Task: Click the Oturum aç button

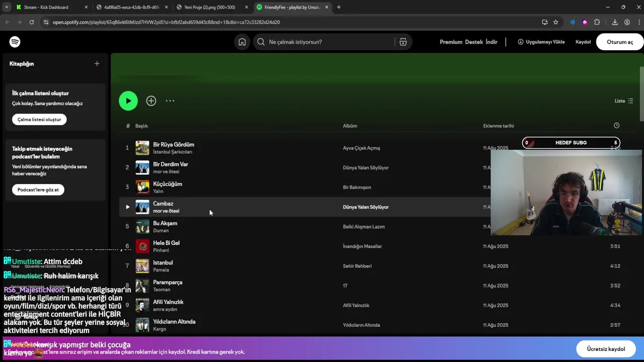Action: click(x=620, y=42)
